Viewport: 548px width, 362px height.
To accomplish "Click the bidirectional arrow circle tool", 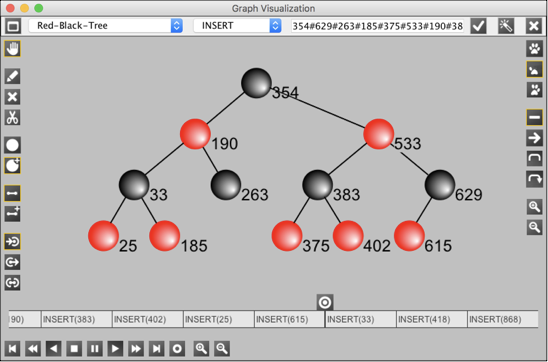I will [x=12, y=283].
